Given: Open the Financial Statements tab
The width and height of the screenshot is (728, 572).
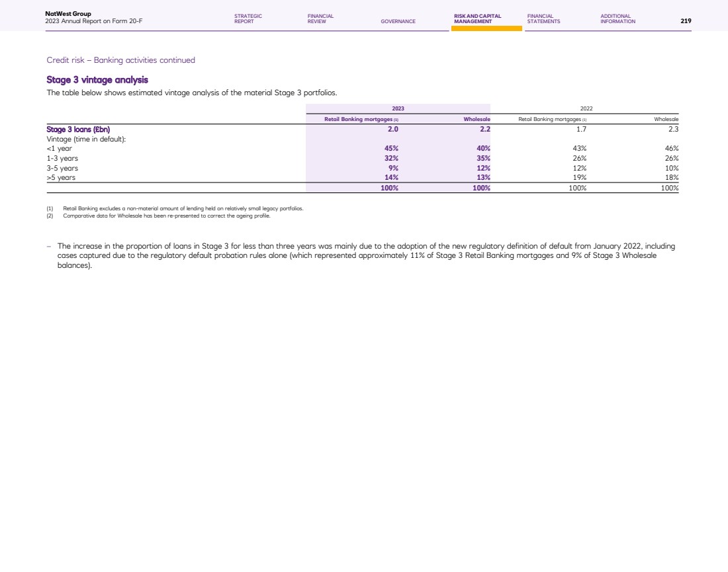Looking at the screenshot, I should point(543,19).
